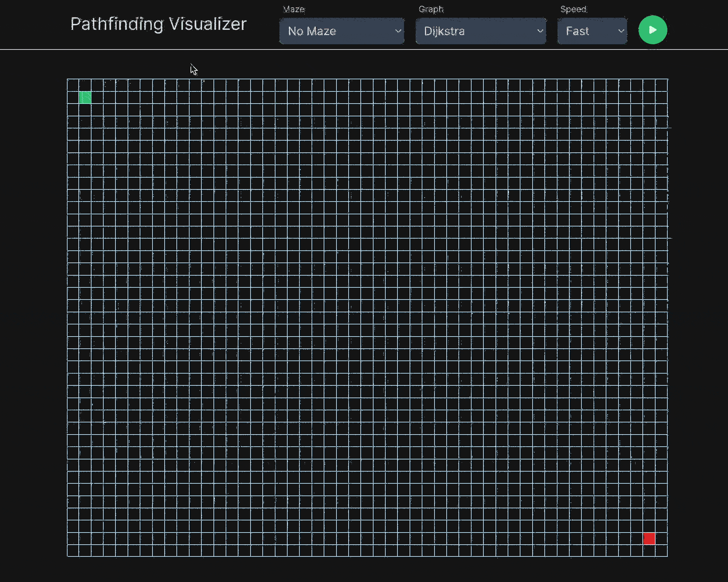The image size is (728, 582).
Task: Toggle wall on the cell directly above red node
Action: tap(649, 526)
